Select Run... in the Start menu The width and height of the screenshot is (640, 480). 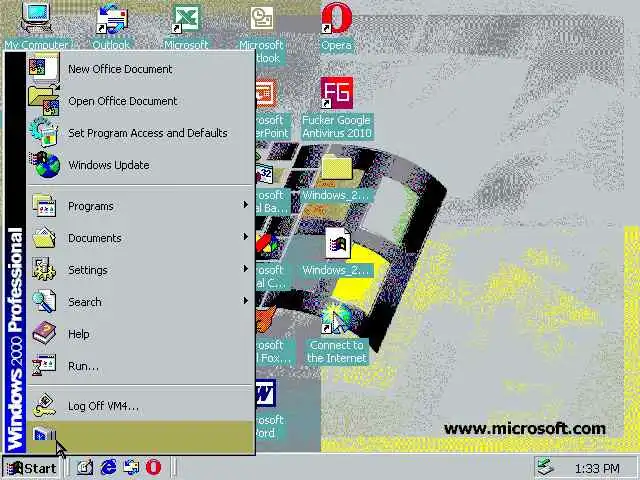(141, 366)
